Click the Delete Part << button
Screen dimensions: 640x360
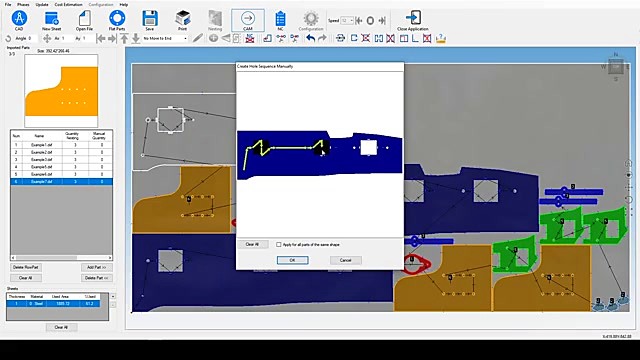(97, 278)
